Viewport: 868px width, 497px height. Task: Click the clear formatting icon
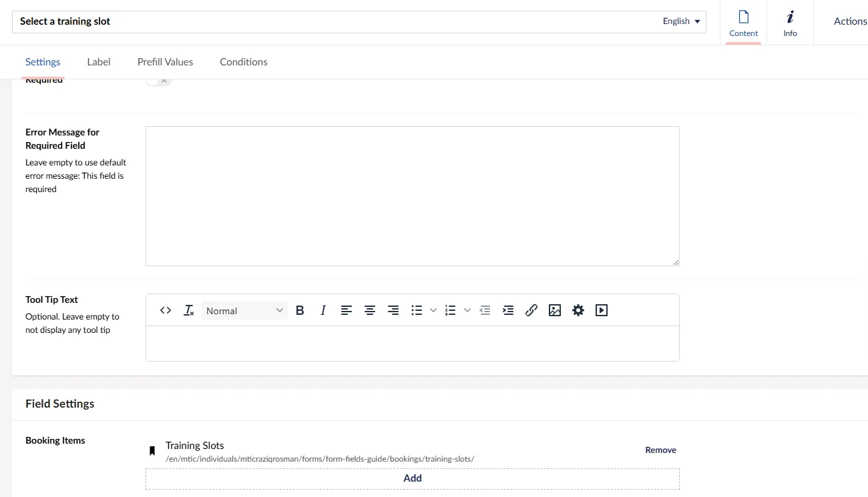(189, 310)
